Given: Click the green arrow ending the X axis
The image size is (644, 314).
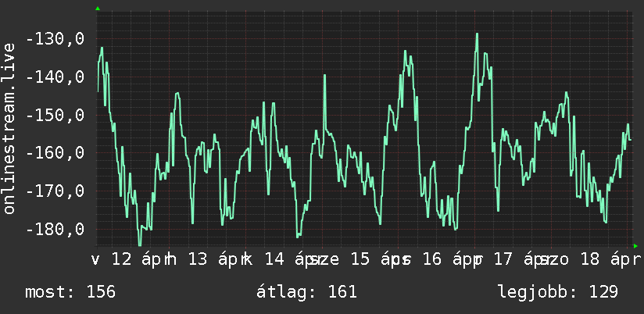Looking at the screenshot, I should point(635,246).
